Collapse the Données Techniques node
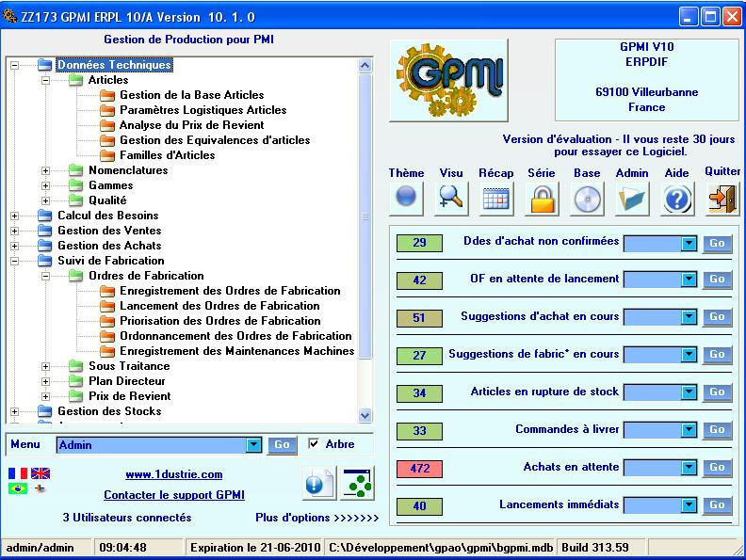746x560 pixels. [x=15, y=65]
